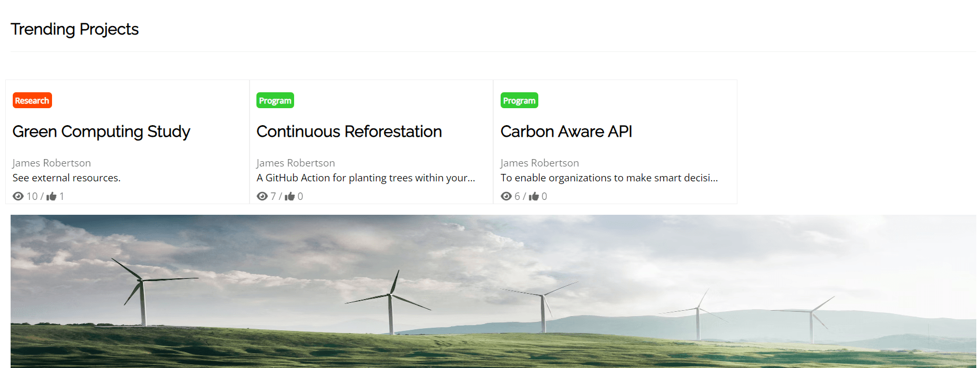This screenshot has width=980, height=368.
Task: Open the Green Computing Study project
Action: pyautogui.click(x=101, y=132)
